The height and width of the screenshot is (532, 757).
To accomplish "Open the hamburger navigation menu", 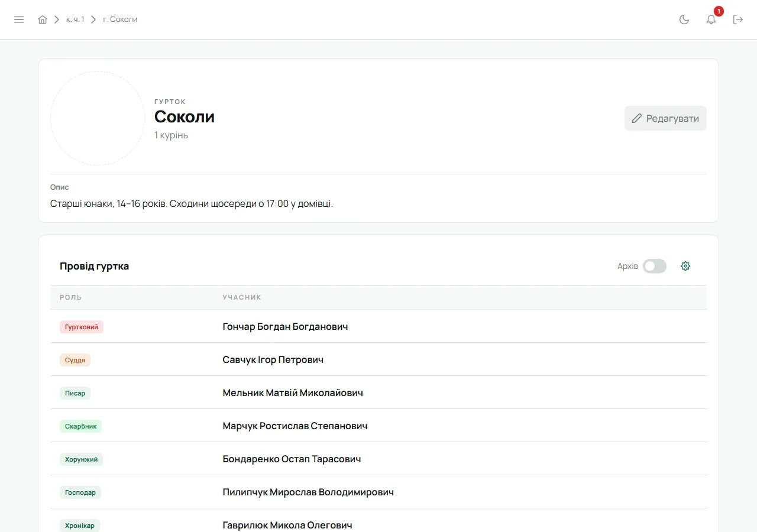I will 19,20.
